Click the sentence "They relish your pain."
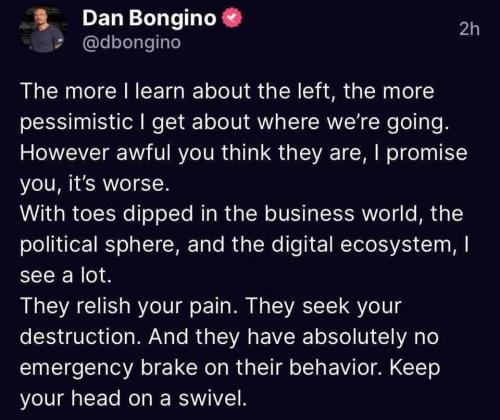The width and height of the screenshot is (500, 420). coord(129,306)
